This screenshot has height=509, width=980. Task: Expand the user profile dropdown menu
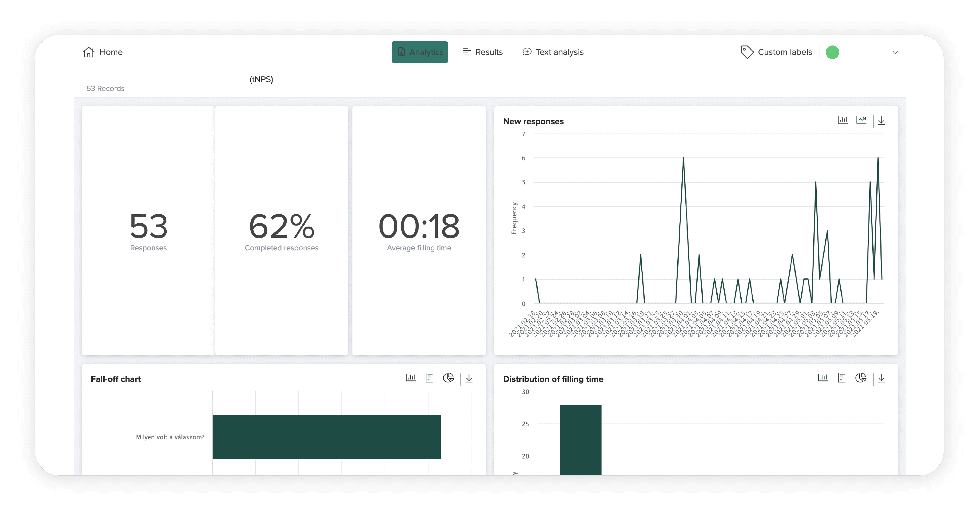point(896,52)
